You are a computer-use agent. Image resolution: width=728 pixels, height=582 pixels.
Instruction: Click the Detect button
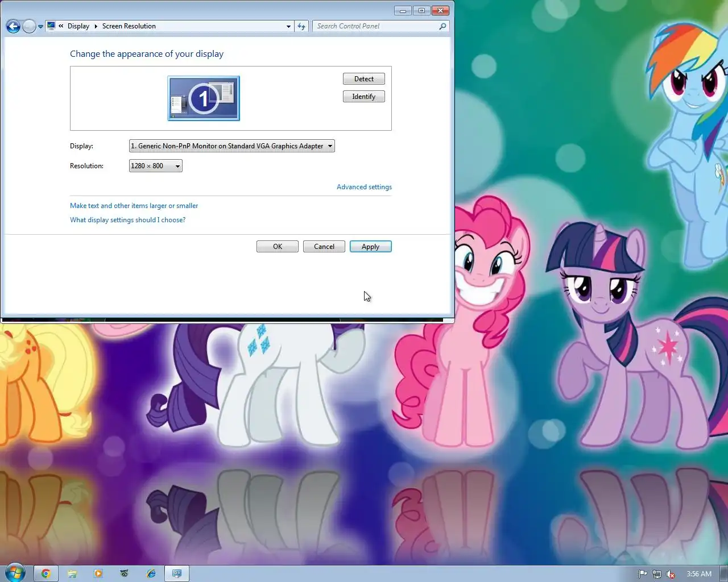tap(364, 79)
